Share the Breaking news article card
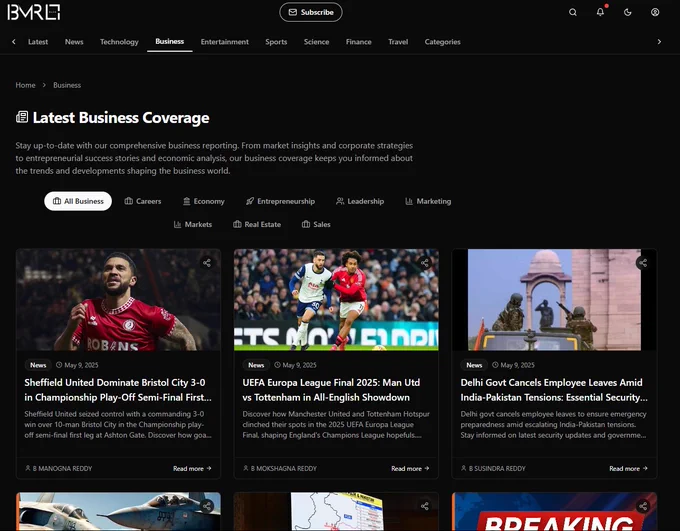This screenshot has height=531, width=680. pos(643,506)
